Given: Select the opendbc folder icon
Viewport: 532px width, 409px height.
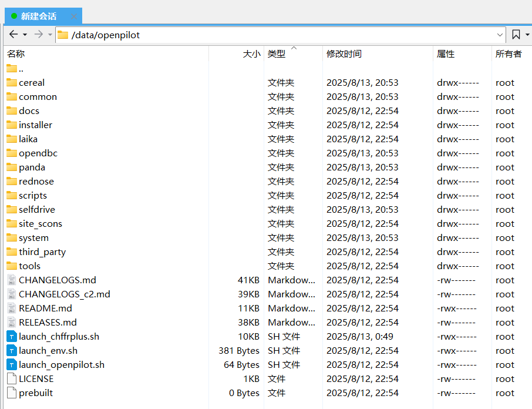Looking at the screenshot, I should tap(12, 153).
